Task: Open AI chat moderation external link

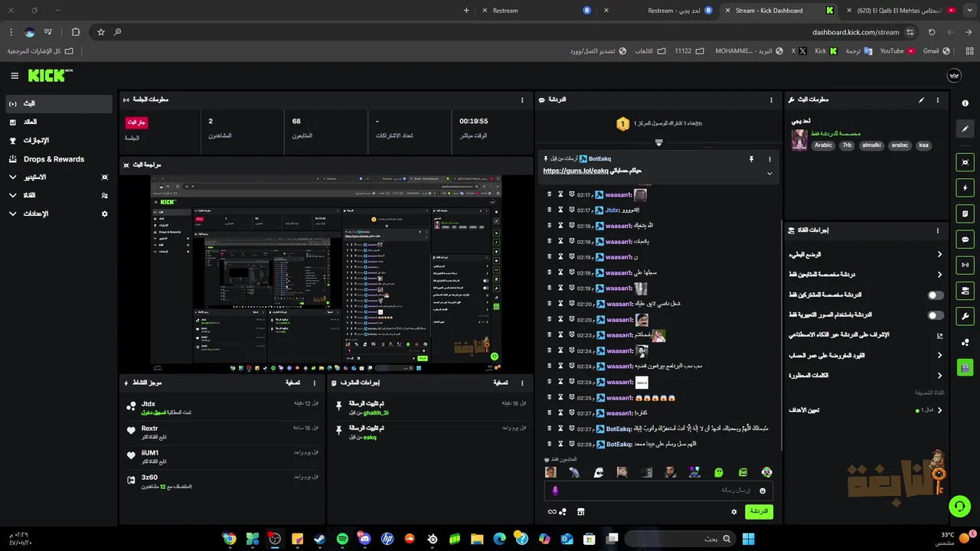Action: pyautogui.click(x=940, y=335)
